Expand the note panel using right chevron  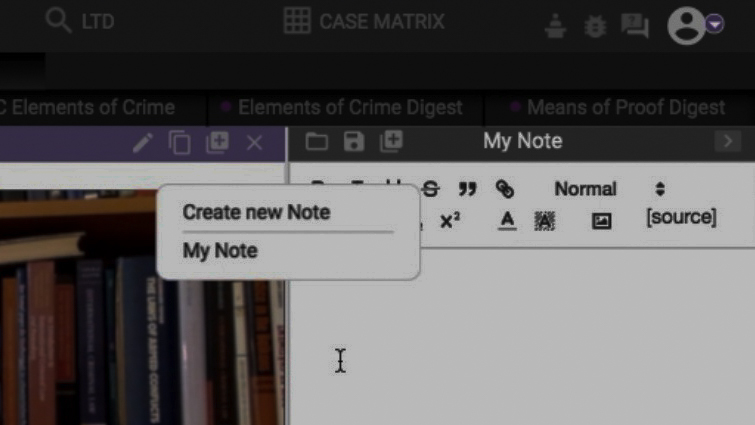(x=727, y=141)
